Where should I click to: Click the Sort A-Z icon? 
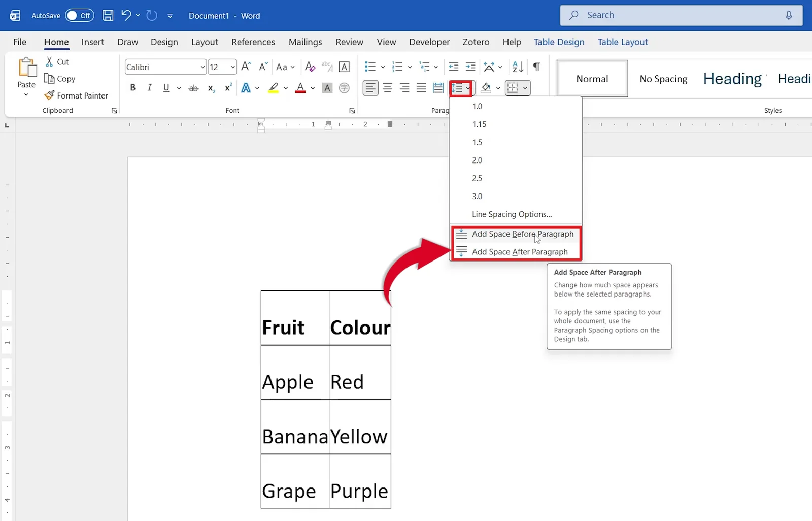(x=518, y=67)
